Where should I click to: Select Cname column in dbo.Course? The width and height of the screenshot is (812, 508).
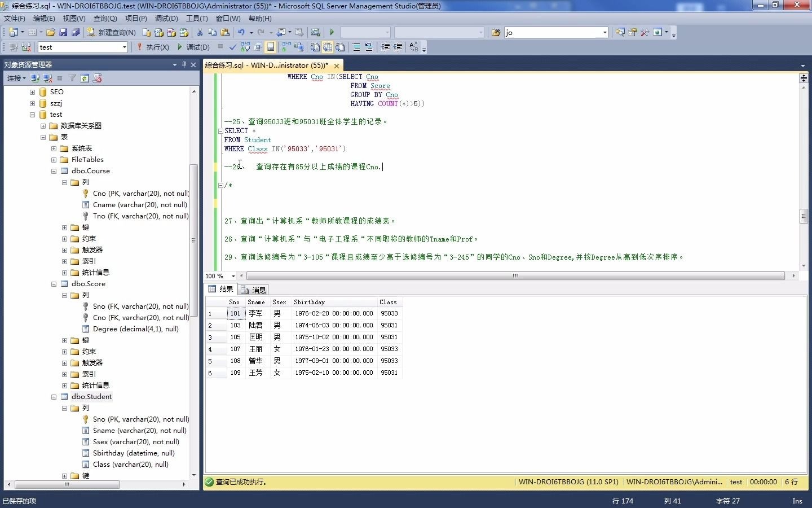tap(140, 205)
